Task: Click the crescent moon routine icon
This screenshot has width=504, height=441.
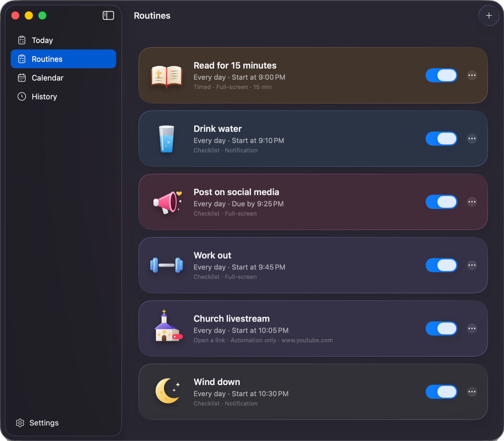Action: click(x=167, y=391)
